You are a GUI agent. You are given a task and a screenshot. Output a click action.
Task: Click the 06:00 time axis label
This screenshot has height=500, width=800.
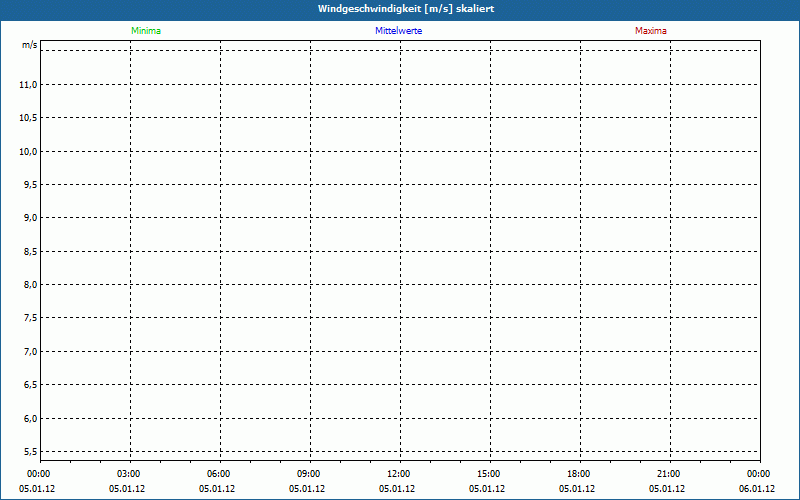coord(219,474)
